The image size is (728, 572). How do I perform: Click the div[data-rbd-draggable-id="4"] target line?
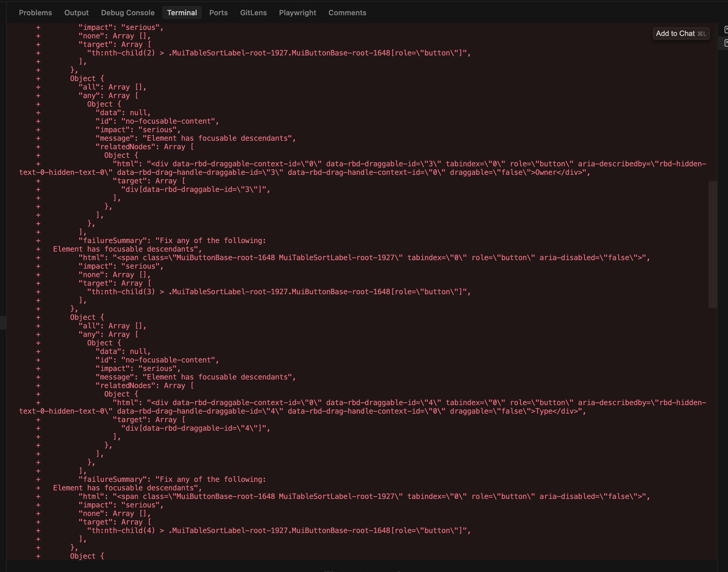point(195,428)
